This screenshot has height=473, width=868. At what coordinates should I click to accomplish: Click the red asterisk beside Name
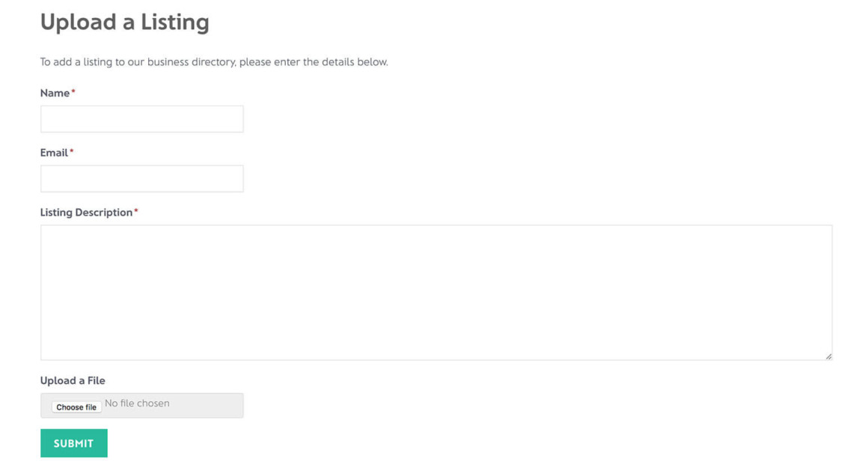click(x=73, y=91)
